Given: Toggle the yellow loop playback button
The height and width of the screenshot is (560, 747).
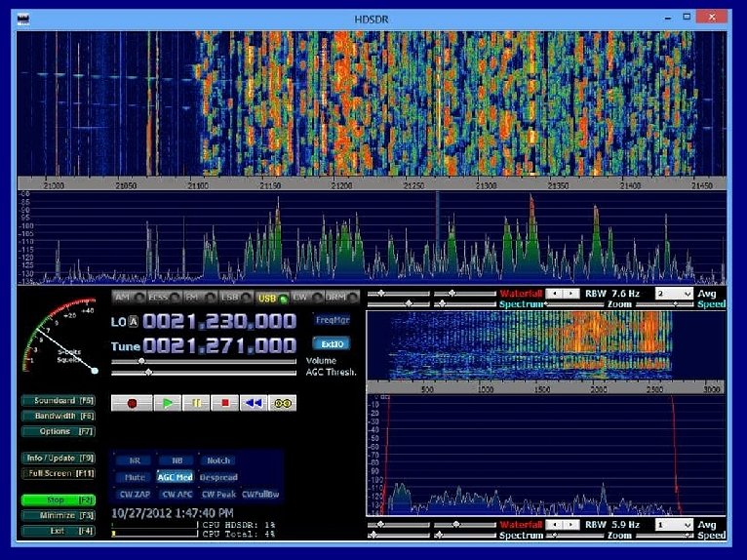Looking at the screenshot, I should tap(282, 403).
